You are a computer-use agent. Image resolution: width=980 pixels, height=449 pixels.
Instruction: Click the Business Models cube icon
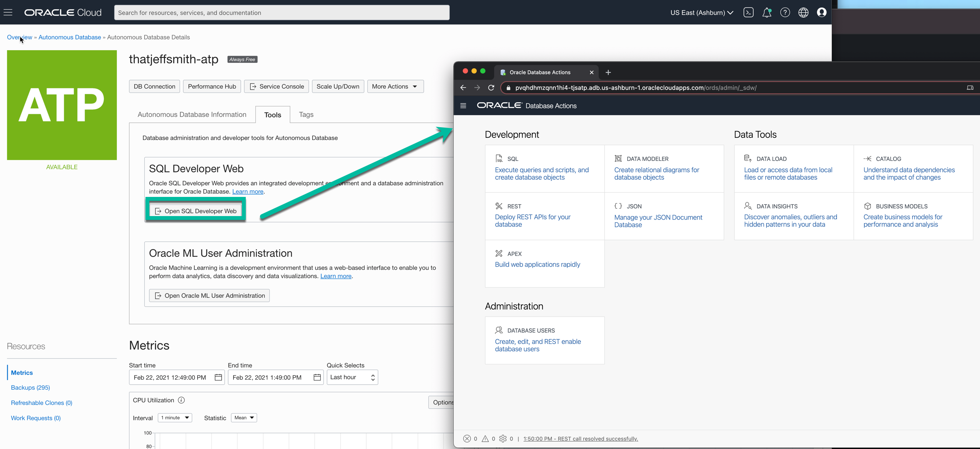[867, 206]
